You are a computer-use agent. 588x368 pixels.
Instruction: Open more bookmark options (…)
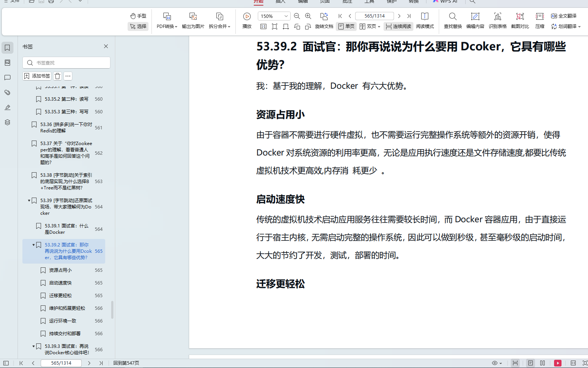click(x=68, y=76)
